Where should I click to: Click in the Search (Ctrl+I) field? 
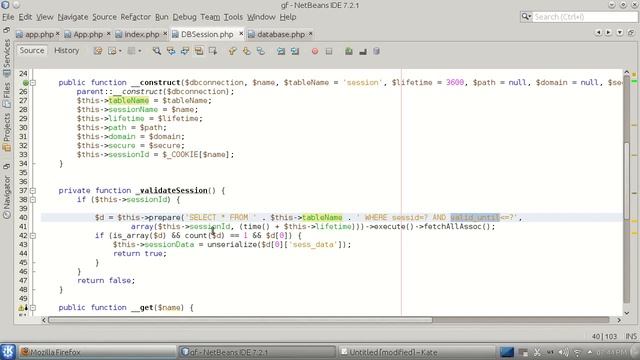(584, 17)
